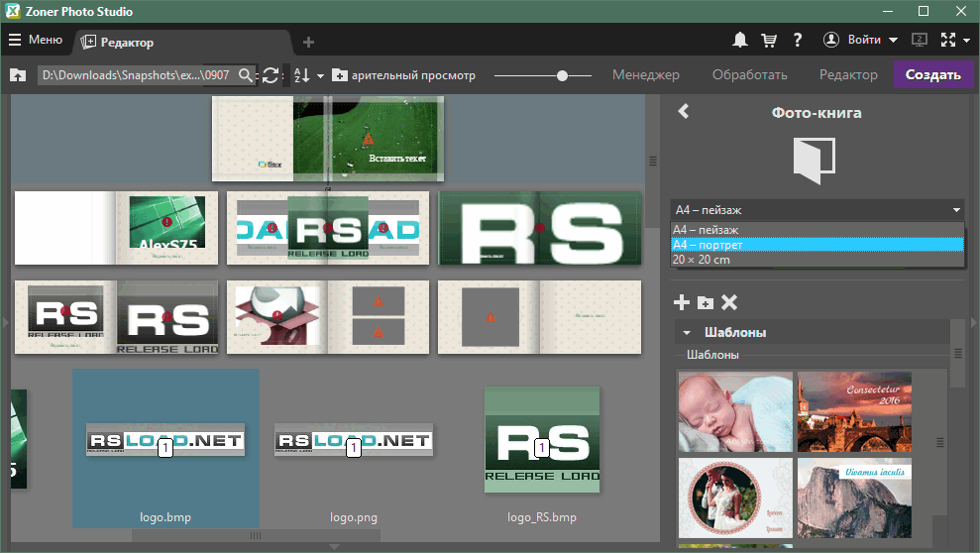Select the spread with single gray square
Screen dimensions: 980x553
pyautogui.click(x=539, y=317)
